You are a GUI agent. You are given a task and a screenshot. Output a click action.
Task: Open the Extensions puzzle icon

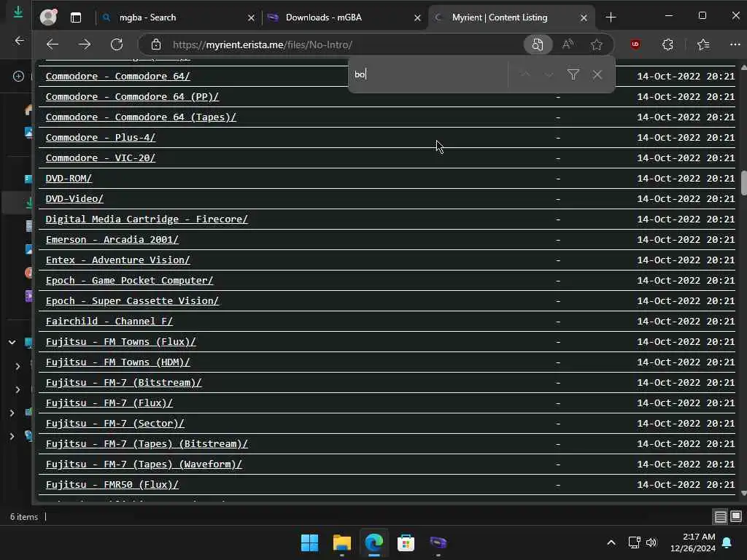tap(667, 44)
